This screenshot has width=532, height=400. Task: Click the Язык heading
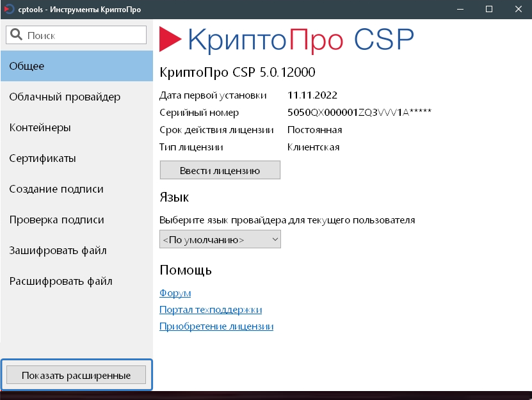(x=174, y=197)
